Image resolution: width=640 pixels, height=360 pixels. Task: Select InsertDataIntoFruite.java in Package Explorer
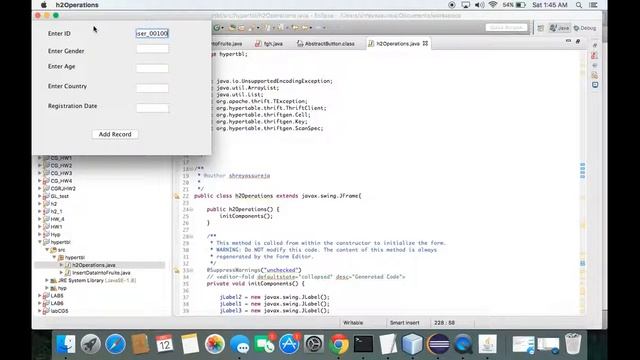pos(101,273)
